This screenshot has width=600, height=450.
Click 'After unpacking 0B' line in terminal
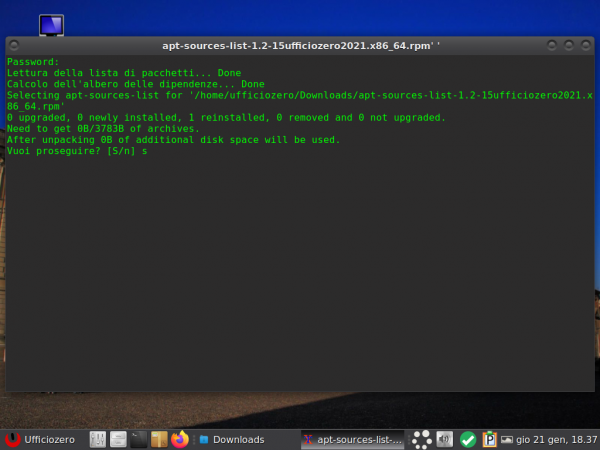tap(173, 140)
